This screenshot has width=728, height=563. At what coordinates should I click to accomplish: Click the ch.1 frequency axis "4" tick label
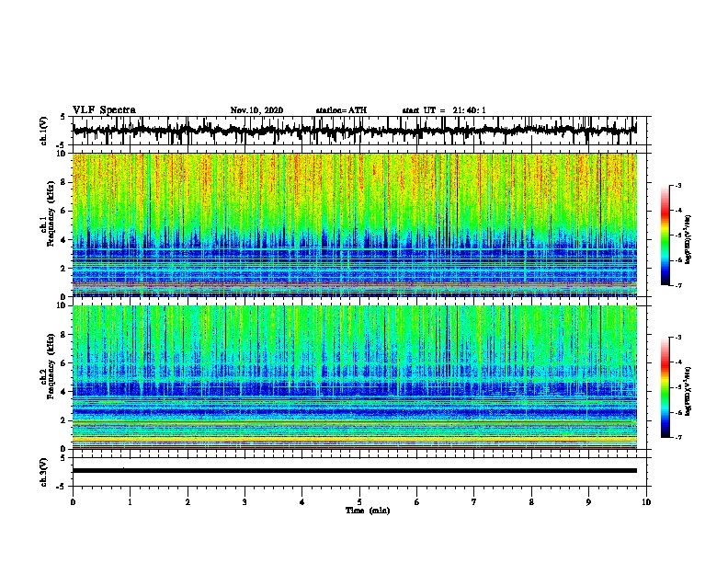point(63,240)
